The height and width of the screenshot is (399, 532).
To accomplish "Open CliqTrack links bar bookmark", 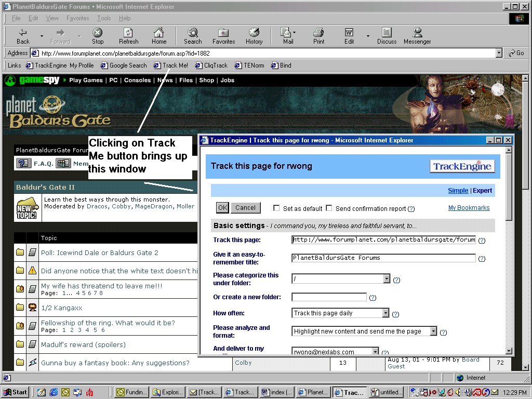I will coord(211,65).
